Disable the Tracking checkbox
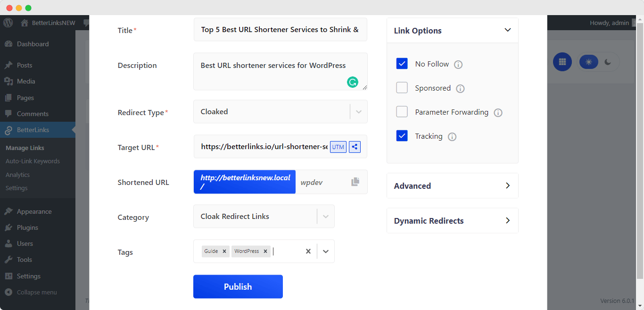Image resolution: width=644 pixels, height=310 pixels. click(x=402, y=136)
